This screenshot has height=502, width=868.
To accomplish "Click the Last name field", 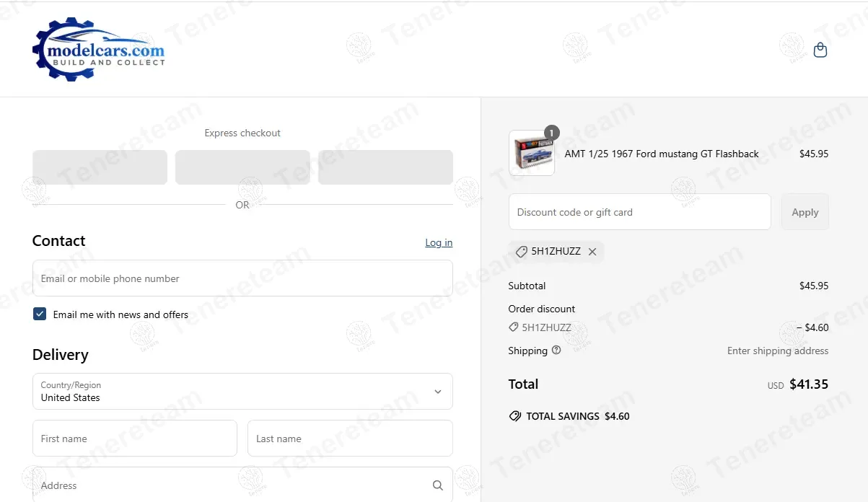I will pos(350,439).
